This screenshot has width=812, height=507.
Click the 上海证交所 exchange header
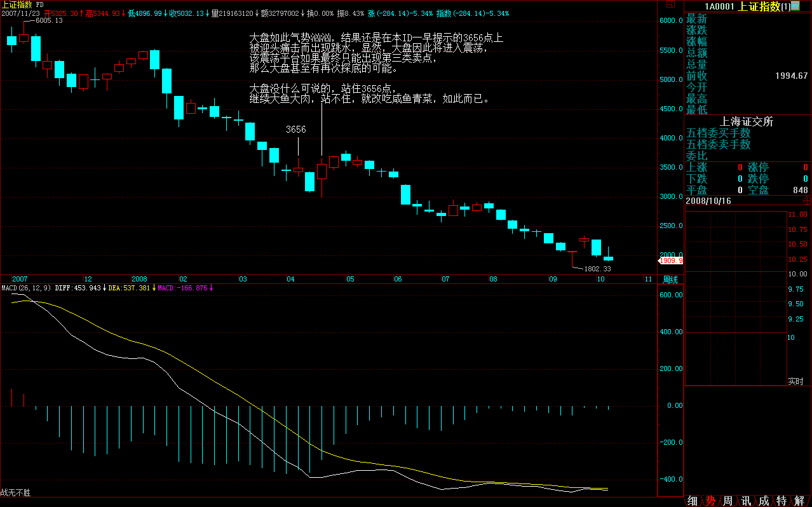click(x=747, y=121)
